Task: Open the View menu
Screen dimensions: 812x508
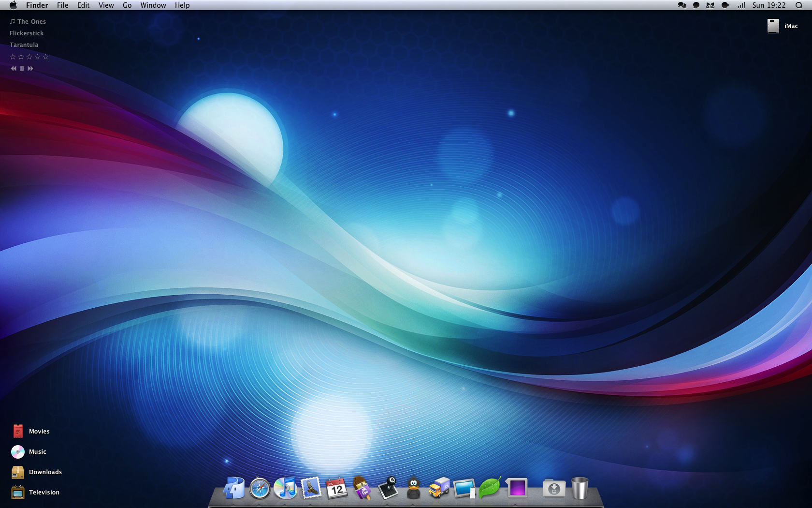Action: [106, 5]
